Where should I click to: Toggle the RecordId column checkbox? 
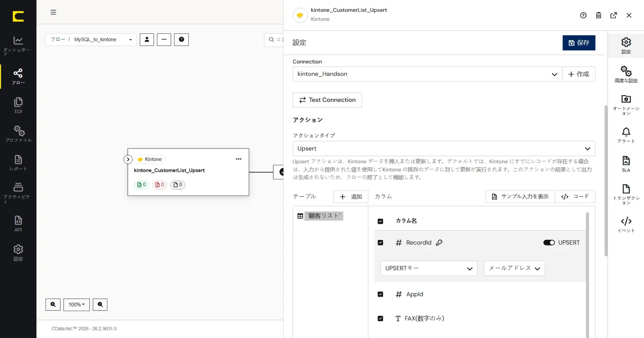tap(380, 243)
